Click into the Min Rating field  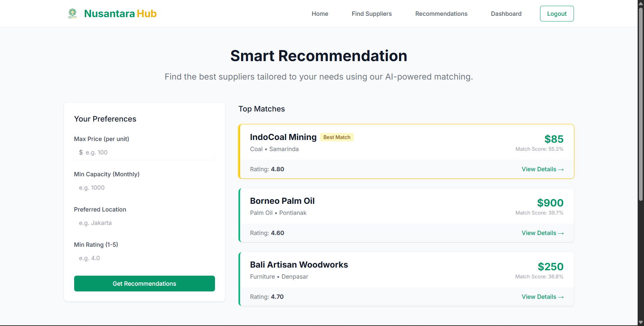144,258
